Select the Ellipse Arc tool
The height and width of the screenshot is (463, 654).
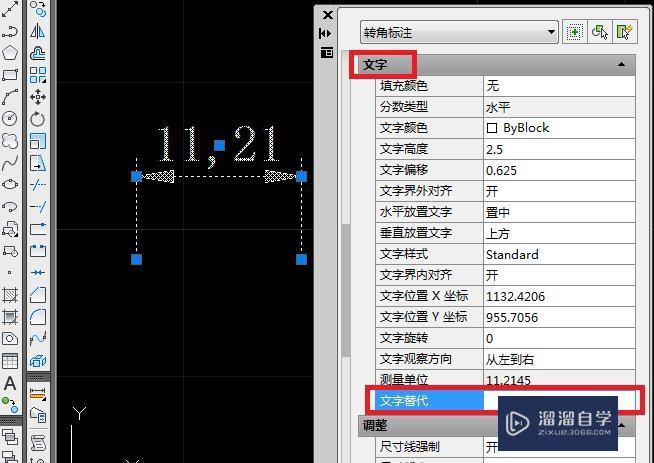click(9, 206)
